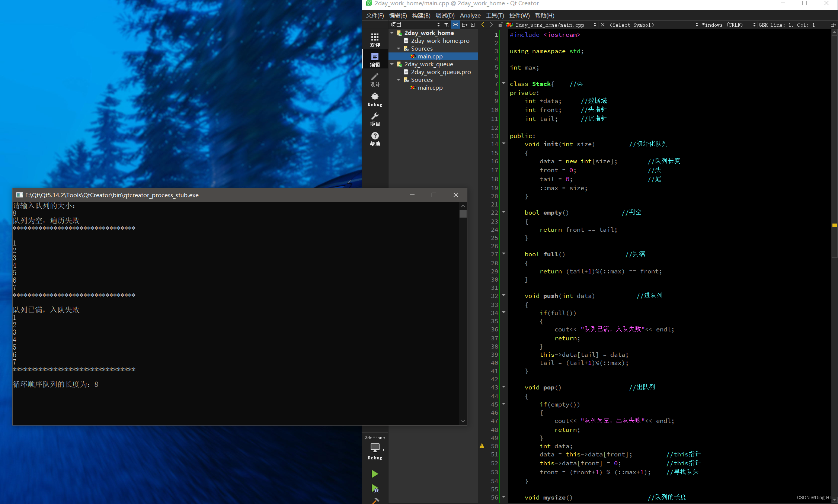Collapse Sources folder under 2day_work_queue

(399, 80)
